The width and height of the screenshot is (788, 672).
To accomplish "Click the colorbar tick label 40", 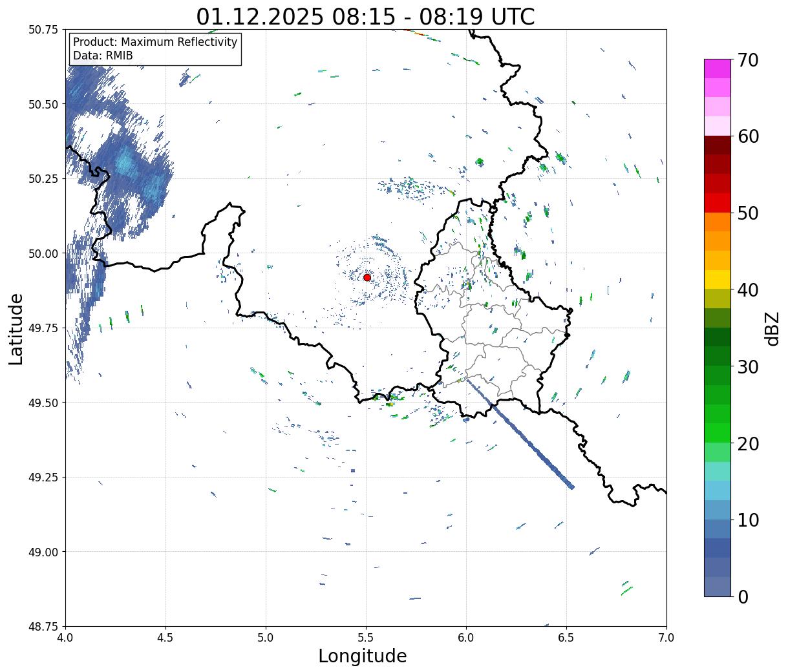I will coord(748,290).
